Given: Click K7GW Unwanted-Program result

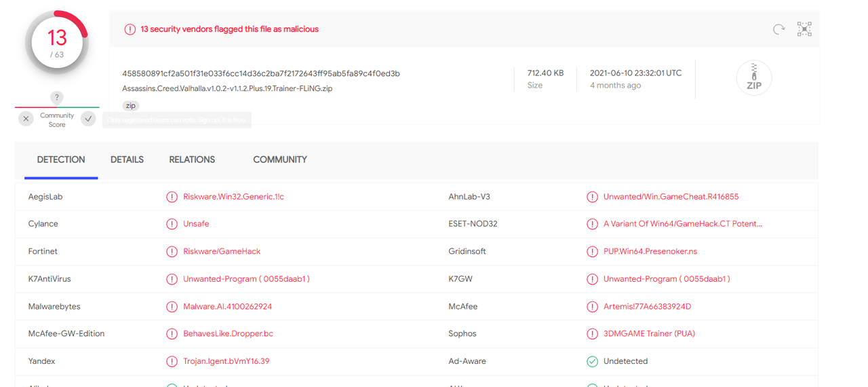Looking at the screenshot, I should click(x=667, y=279).
